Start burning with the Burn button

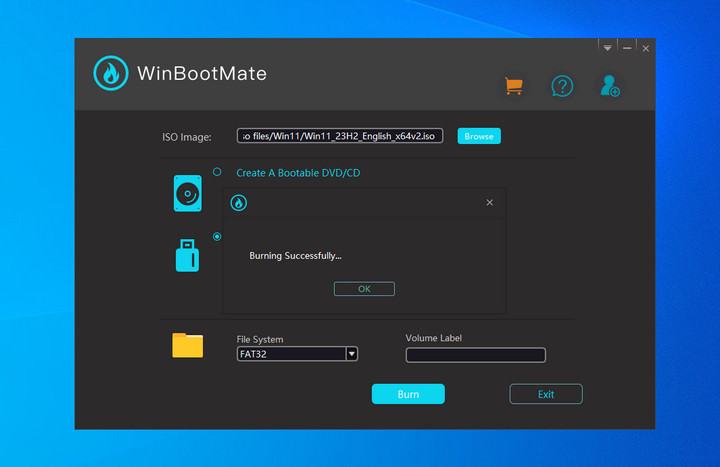tap(408, 394)
